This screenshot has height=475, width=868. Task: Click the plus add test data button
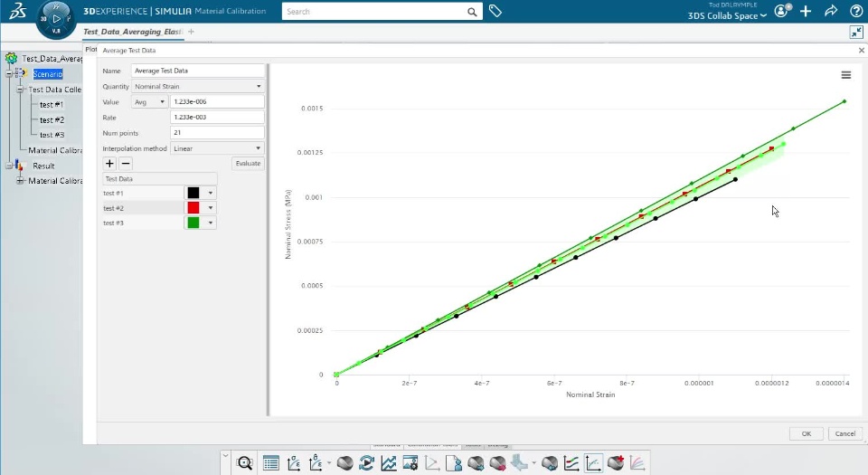click(x=109, y=164)
